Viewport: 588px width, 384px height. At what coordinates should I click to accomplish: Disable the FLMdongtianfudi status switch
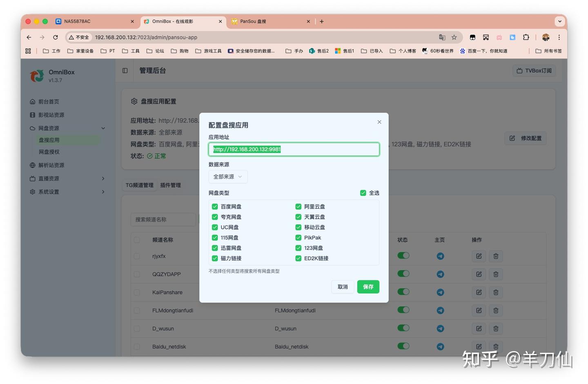click(x=403, y=310)
